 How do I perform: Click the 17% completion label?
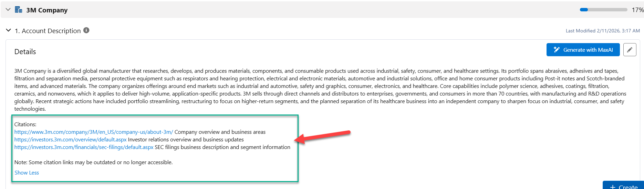tap(637, 10)
